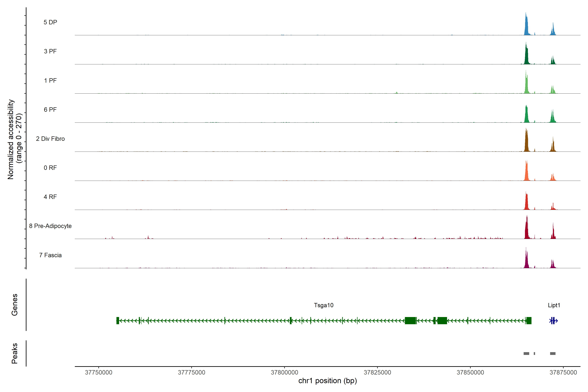Click the 3 PF track label
588x392 pixels.
pos(50,51)
